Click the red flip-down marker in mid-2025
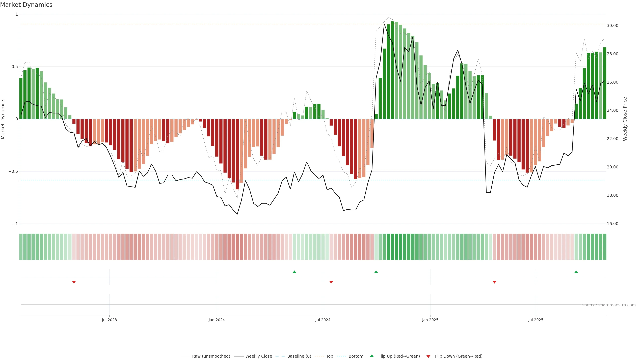The height and width of the screenshot is (362, 644). pos(494,282)
